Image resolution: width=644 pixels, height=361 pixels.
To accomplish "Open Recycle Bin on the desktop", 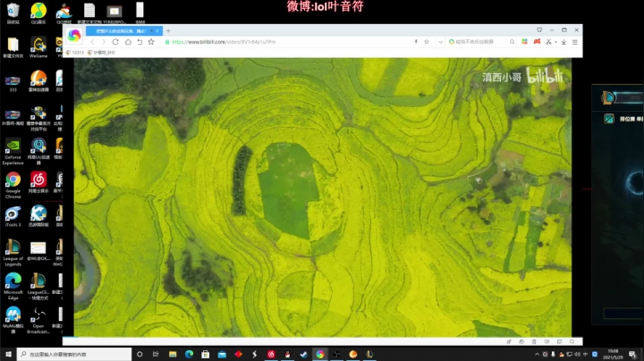I will (x=13, y=13).
